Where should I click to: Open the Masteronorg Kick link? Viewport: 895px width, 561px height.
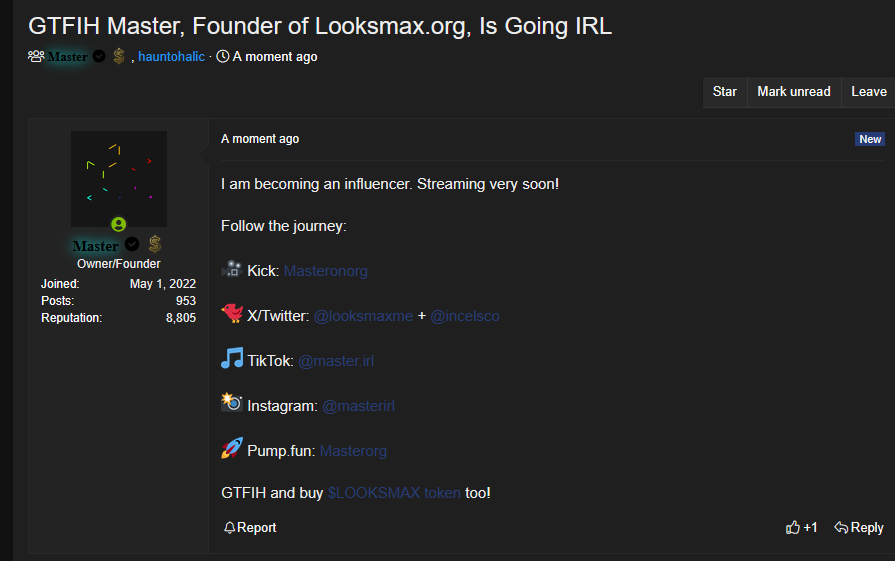coord(325,271)
